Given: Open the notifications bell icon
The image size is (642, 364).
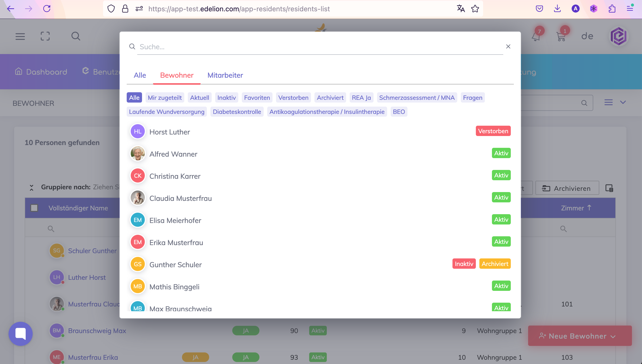Looking at the screenshot, I should click(536, 37).
